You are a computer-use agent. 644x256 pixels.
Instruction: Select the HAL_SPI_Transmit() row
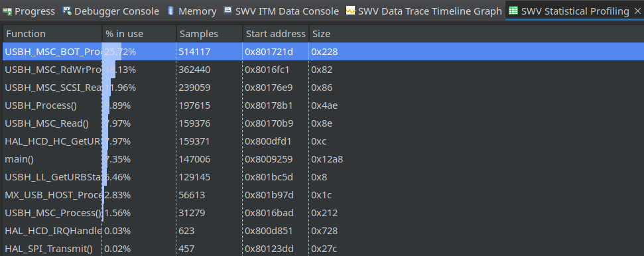coord(323,249)
